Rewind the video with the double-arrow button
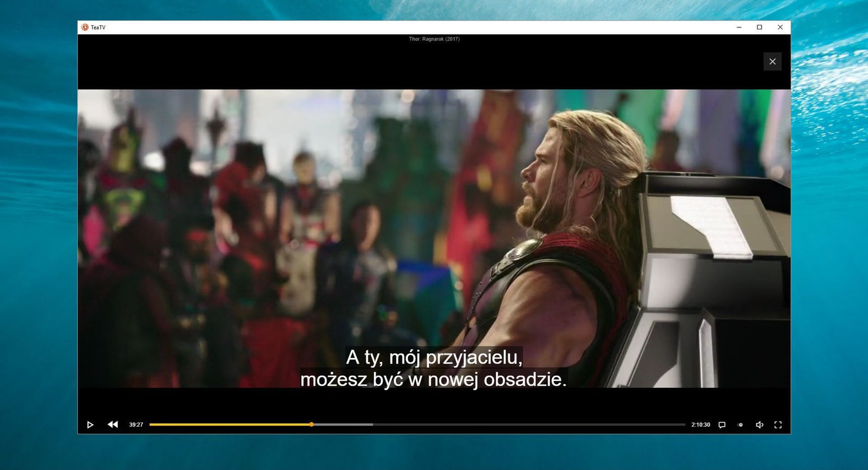Screen dimensions: 868x470 [113, 425]
